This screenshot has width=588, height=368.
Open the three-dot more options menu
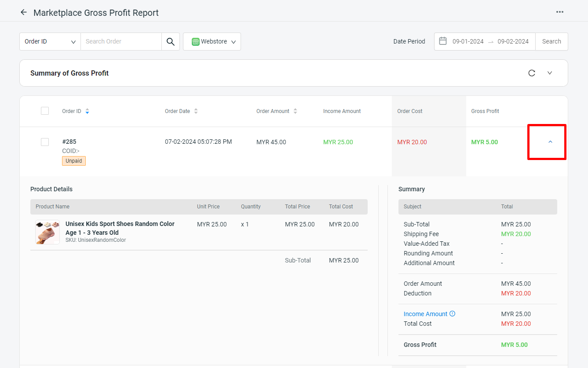pyautogui.click(x=559, y=12)
